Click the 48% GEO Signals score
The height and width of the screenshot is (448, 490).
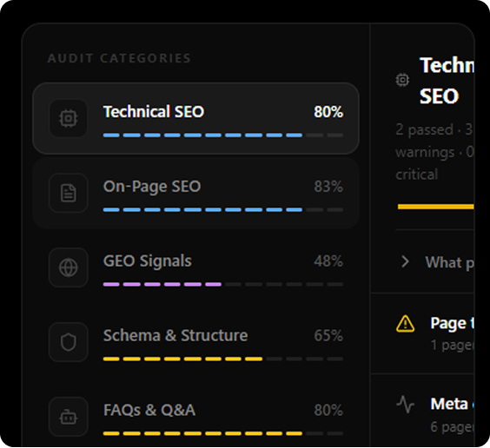tap(328, 261)
